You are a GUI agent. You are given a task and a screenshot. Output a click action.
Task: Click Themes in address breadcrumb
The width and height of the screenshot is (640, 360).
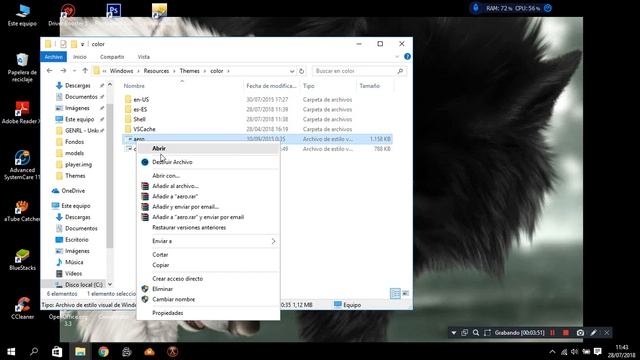189,71
